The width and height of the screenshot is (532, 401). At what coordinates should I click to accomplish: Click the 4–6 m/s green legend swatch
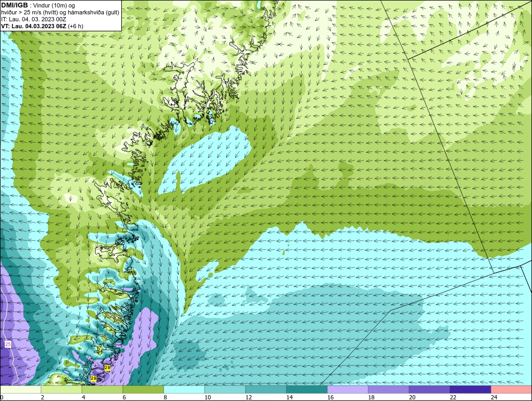tap(102, 389)
